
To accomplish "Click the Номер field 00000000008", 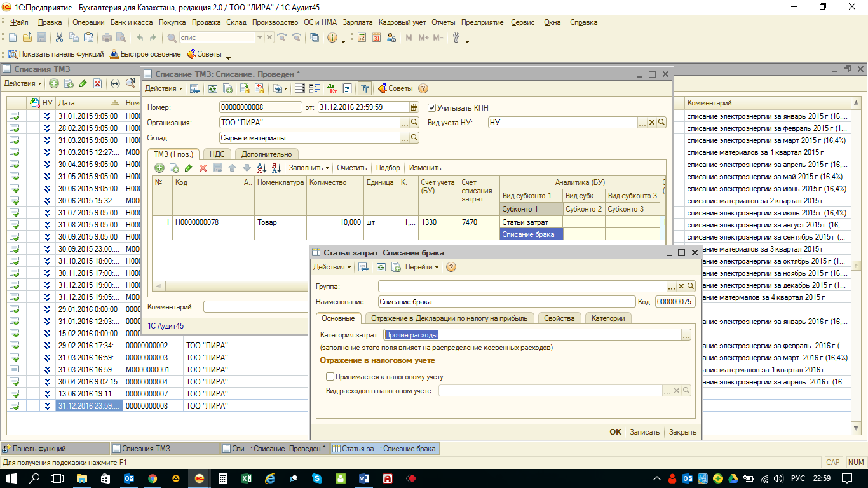I will click(x=261, y=107).
